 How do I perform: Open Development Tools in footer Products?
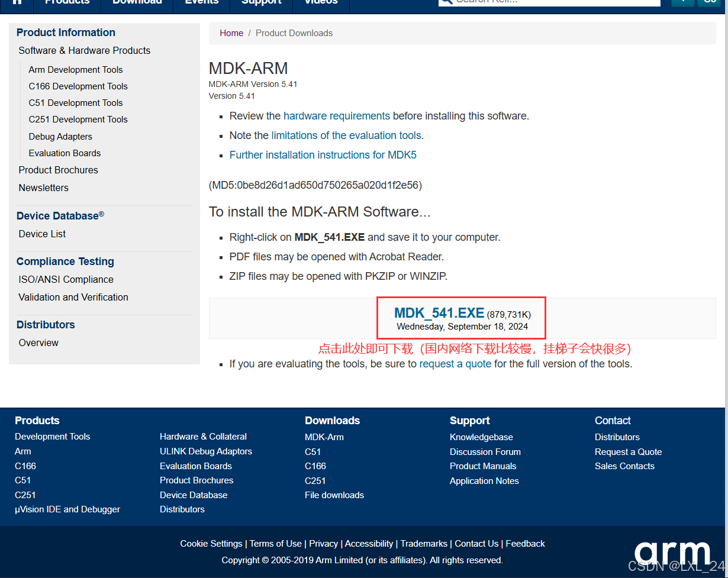click(x=52, y=437)
